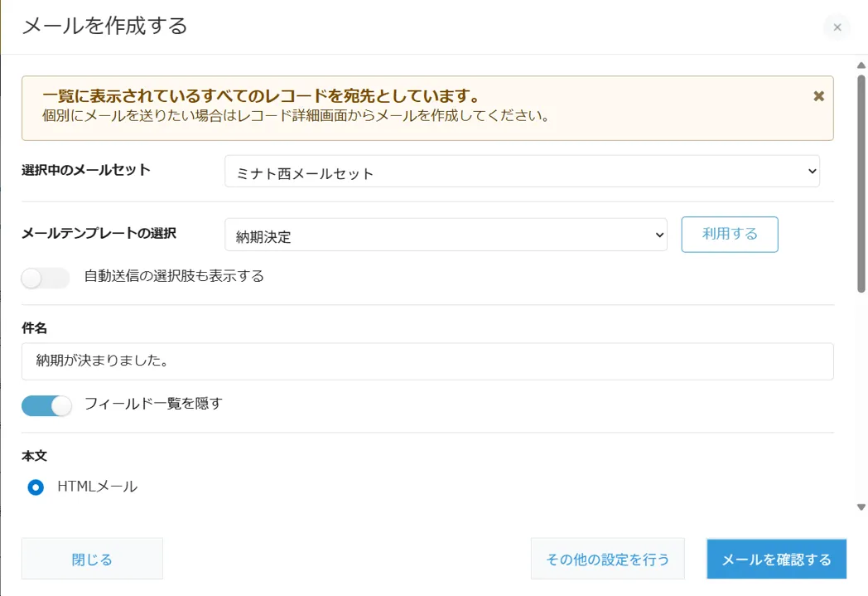Focus the 件名 subject text field

[427, 361]
